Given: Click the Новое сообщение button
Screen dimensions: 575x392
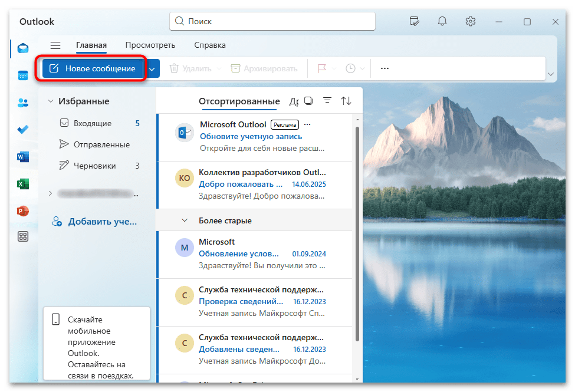Looking at the screenshot, I should click(93, 68).
